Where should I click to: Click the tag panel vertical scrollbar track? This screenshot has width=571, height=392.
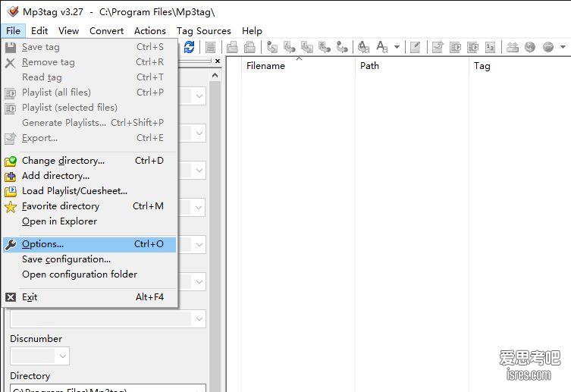(x=215, y=237)
